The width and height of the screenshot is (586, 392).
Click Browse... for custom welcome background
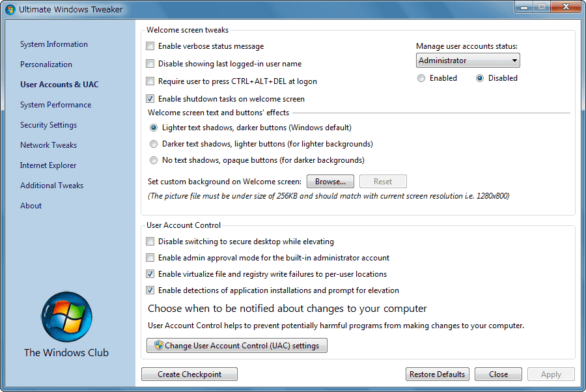click(330, 182)
